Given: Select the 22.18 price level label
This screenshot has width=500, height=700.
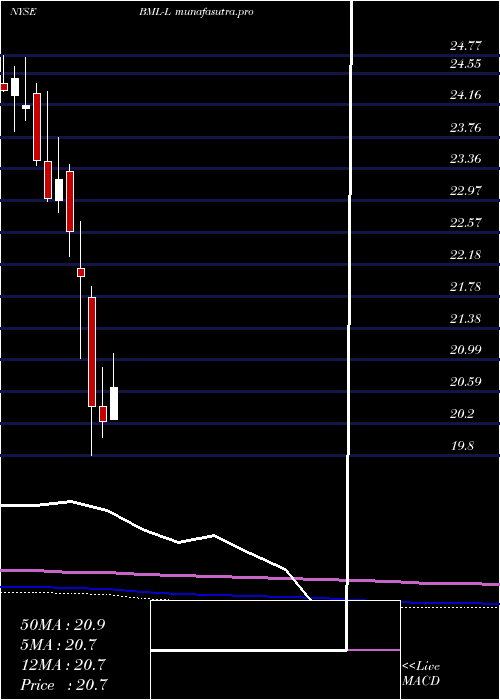Looking at the screenshot, I should pyautogui.click(x=465, y=255).
